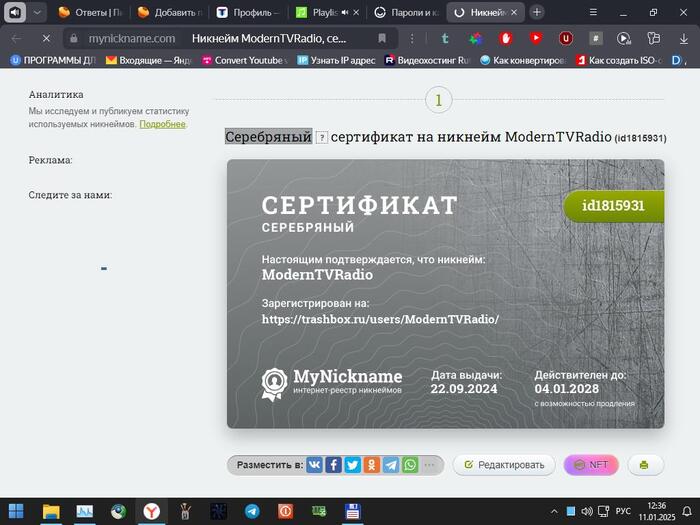Open the teal 't' extension
700x525 pixels.
click(445, 39)
